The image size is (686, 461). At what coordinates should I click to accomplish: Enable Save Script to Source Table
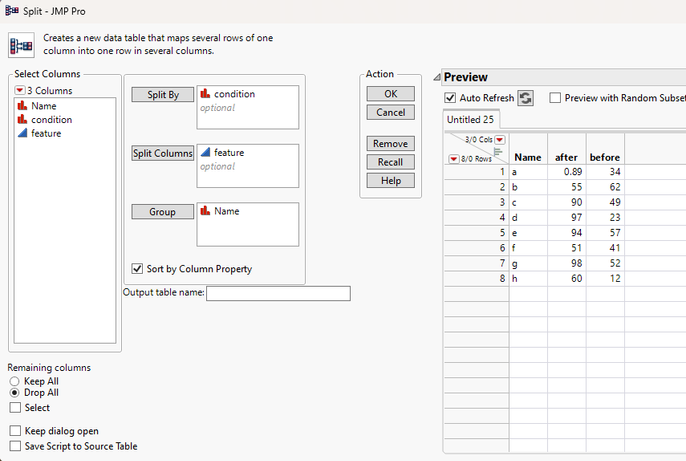(15, 446)
